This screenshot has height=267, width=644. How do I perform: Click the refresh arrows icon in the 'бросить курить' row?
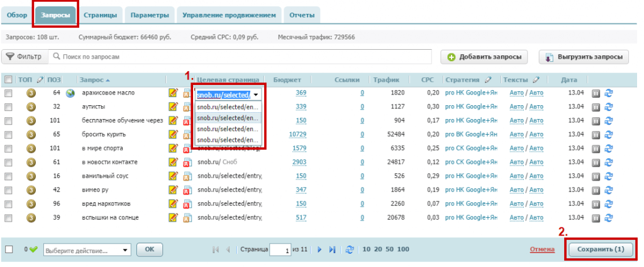coord(609,135)
